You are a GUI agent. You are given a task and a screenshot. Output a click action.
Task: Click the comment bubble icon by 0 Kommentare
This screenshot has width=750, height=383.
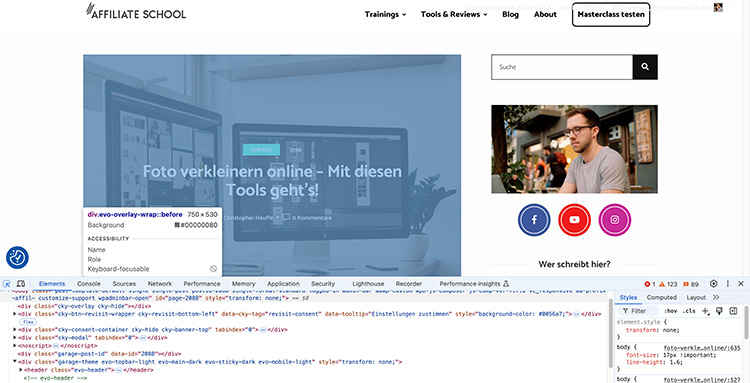(286, 218)
